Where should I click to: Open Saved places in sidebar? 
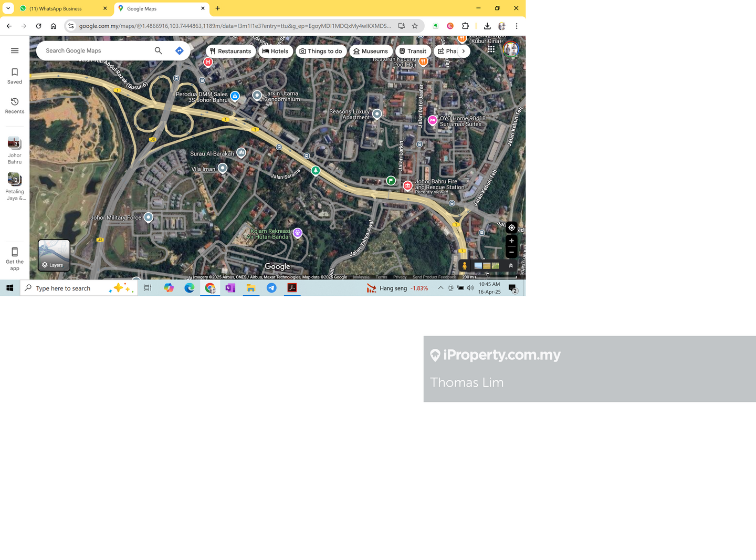pyautogui.click(x=15, y=76)
